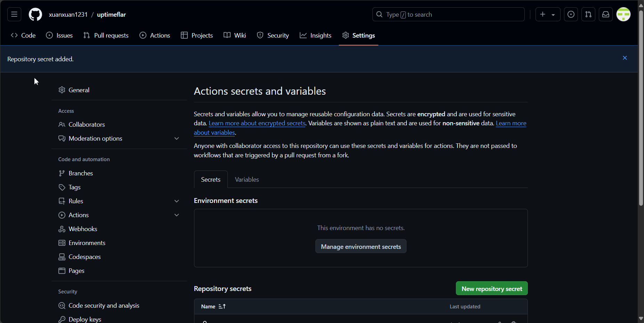
Task: Open Codespaces settings in sidebar
Action: (119, 257)
